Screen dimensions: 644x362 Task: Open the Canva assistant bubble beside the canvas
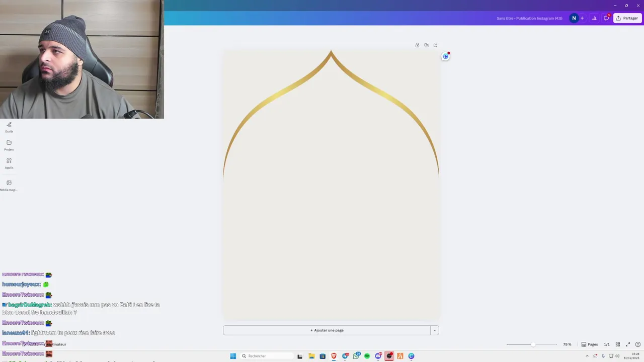click(445, 56)
